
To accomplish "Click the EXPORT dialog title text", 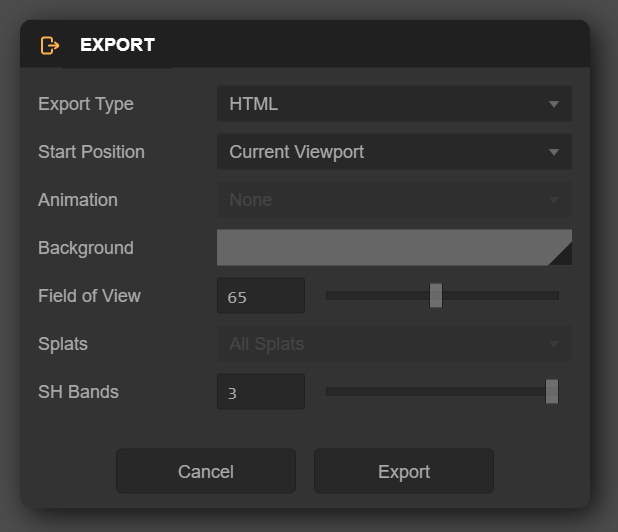I will (117, 45).
